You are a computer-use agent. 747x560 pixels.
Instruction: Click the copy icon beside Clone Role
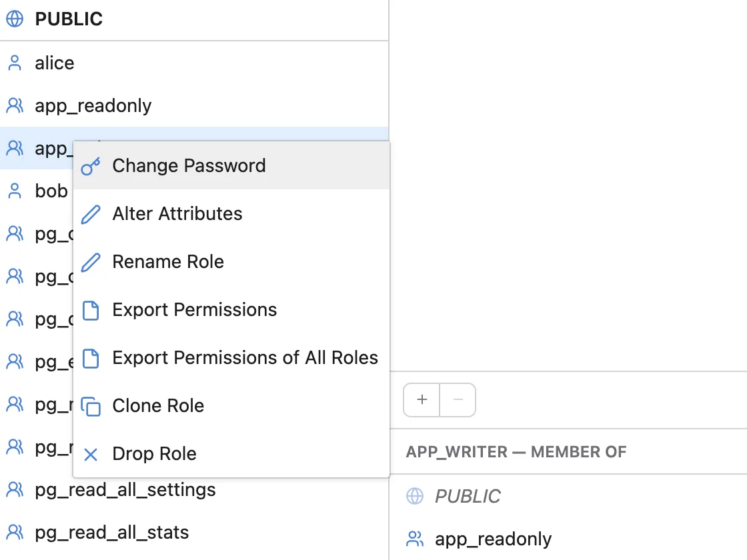[91, 407]
